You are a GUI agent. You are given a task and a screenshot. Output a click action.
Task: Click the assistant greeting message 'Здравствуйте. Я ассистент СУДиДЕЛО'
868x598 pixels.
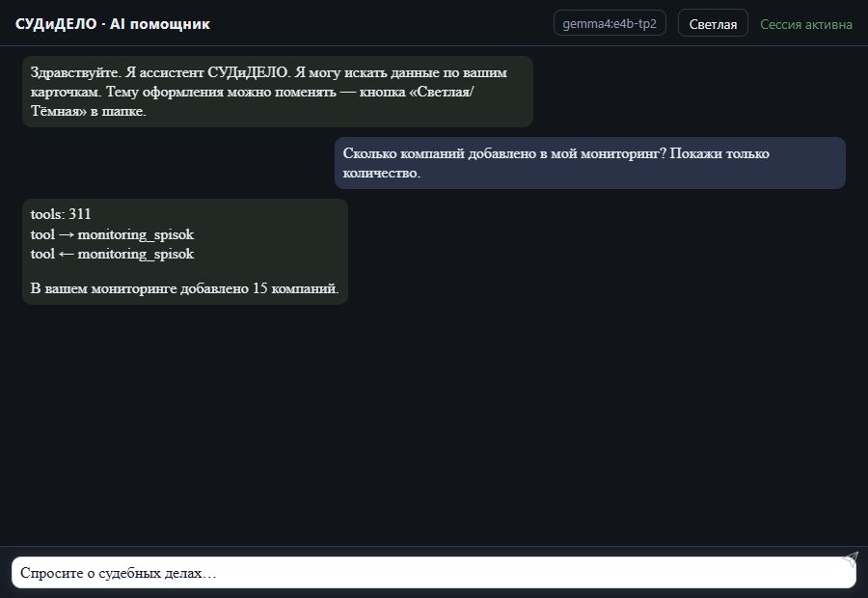[x=278, y=92]
